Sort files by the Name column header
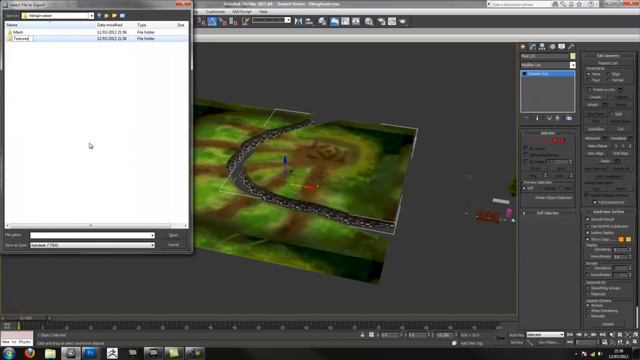640x360 pixels. coord(50,25)
